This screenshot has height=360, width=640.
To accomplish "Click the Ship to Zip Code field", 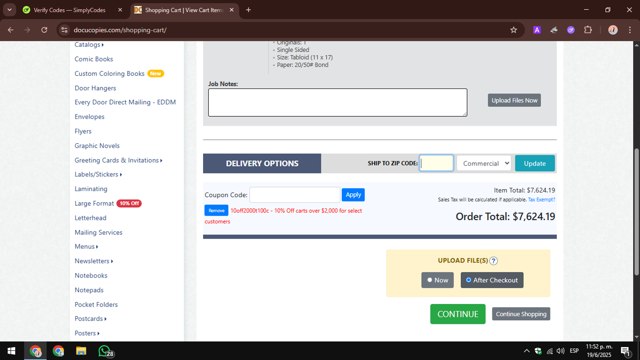I will (x=436, y=163).
